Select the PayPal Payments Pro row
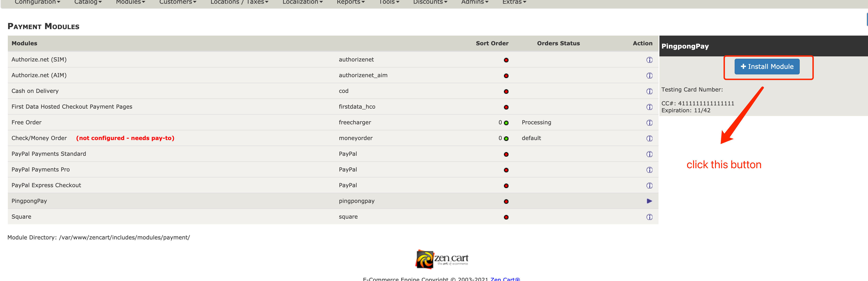The height and width of the screenshot is (281, 868). [40, 170]
